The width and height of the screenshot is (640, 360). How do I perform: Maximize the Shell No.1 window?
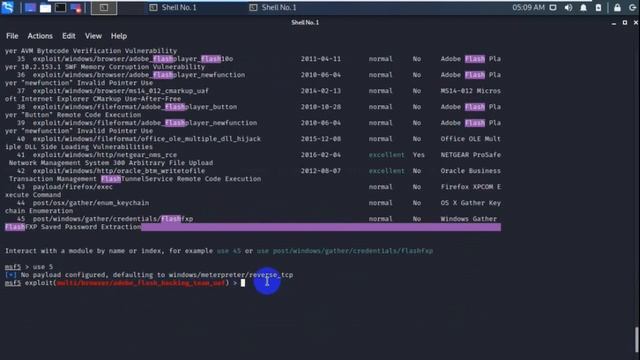(x=625, y=23)
